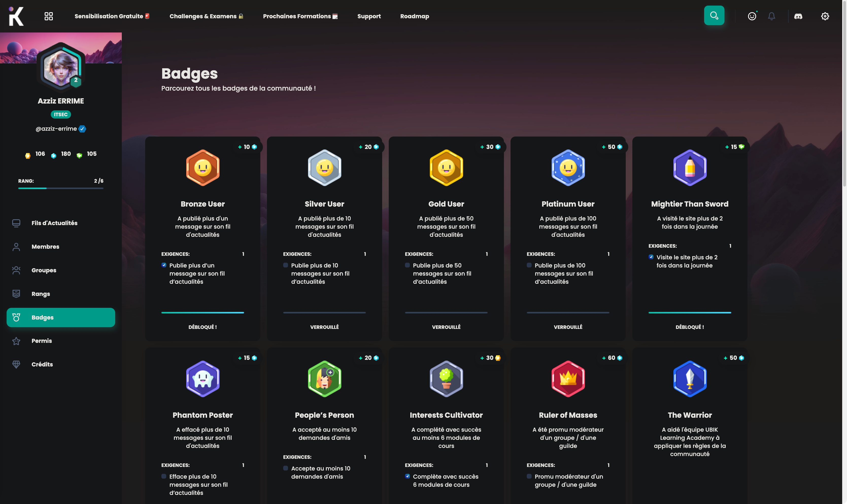The width and height of the screenshot is (847, 504).
Task: Click the Azziz ERRIME profile name
Action: (x=61, y=101)
